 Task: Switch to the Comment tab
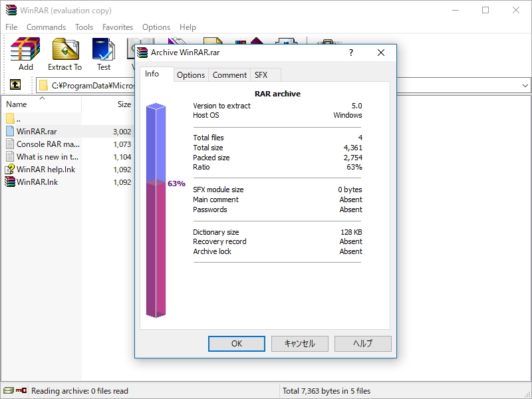coord(229,75)
